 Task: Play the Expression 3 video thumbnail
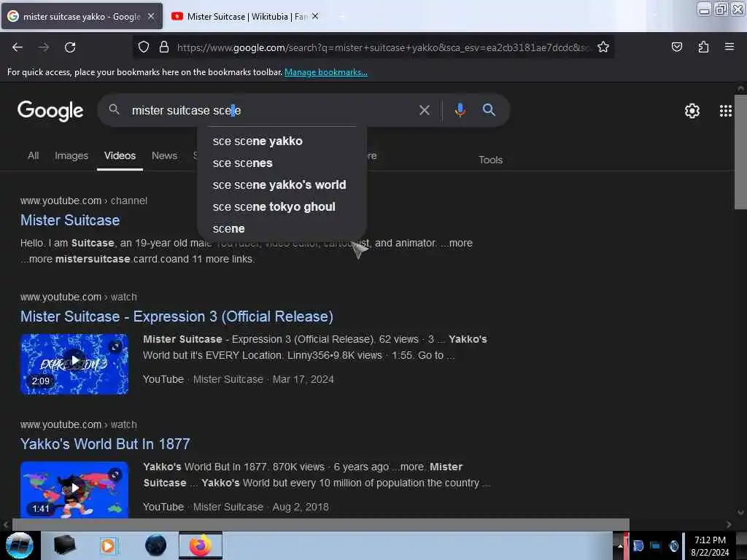(74, 364)
